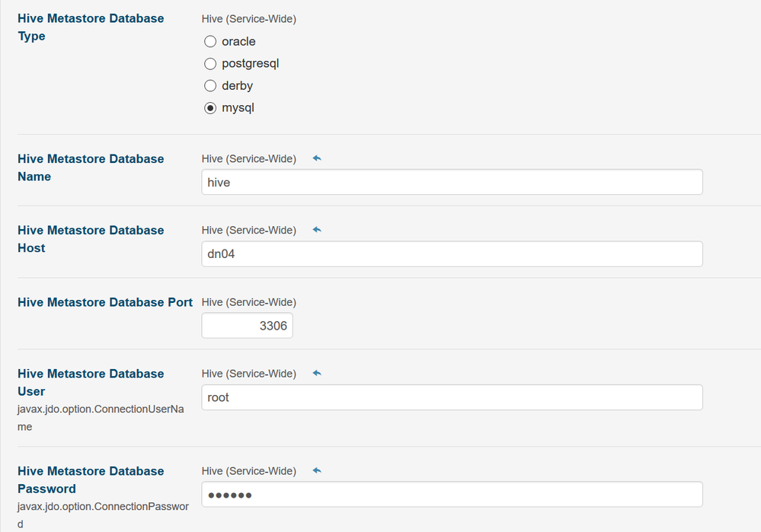Viewport: 761px width, 532px height.
Task: Choose postgresql as database type
Action: click(x=210, y=63)
